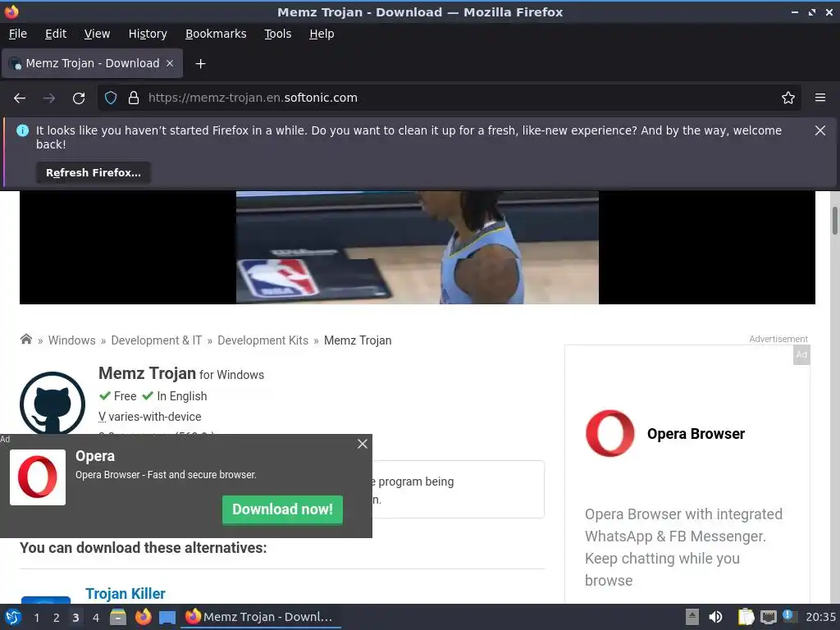Click the 'Free' label
Screen dimensions: 840x630
coord(125,396)
